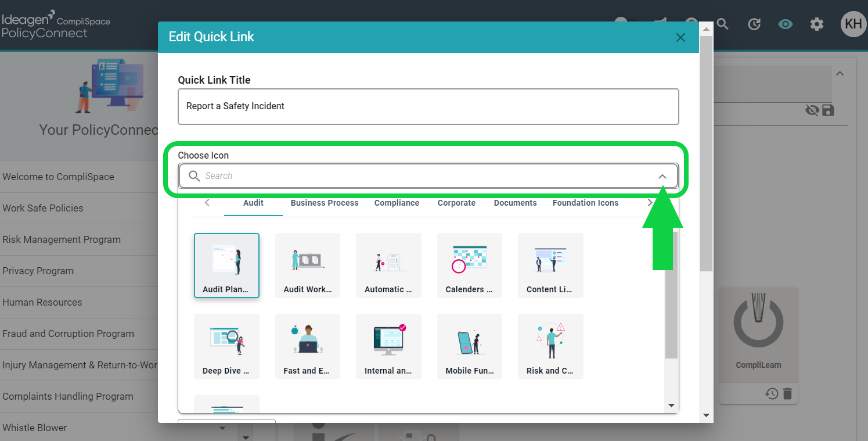Open global search in the top bar
The width and height of the screenshot is (868, 441).
[722, 24]
